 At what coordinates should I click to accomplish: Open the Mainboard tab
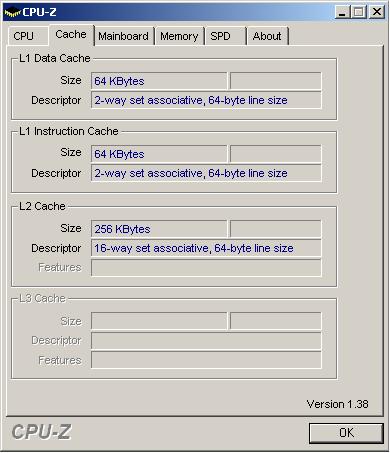pos(124,36)
